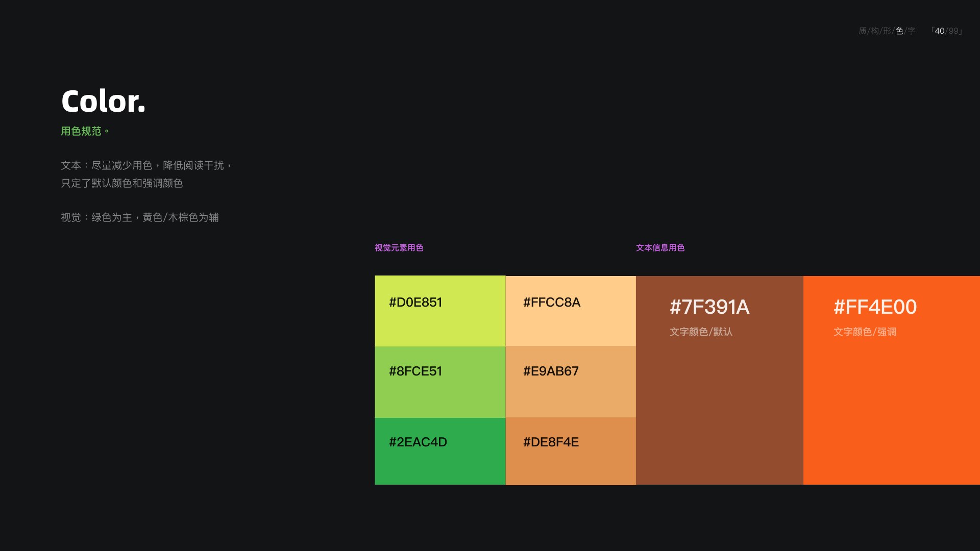Select the highlighted 色 navigation item

pos(899,31)
